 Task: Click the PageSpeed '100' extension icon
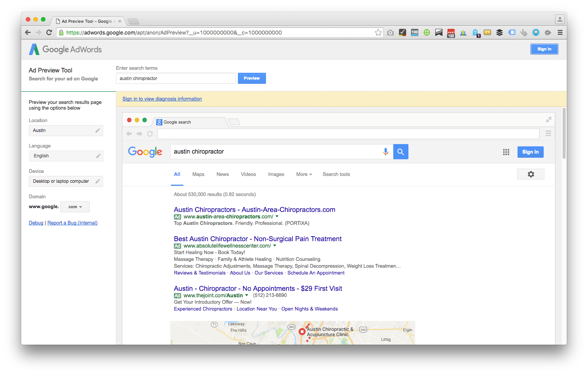(414, 33)
